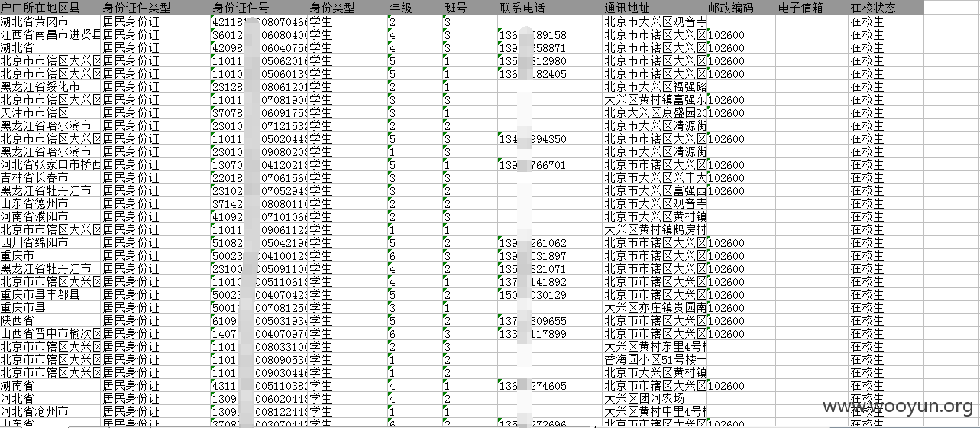The height and width of the screenshot is (428, 980).
Task: Click the address cell 大兴区亦庄镇贵园南
Action: tap(654, 308)
